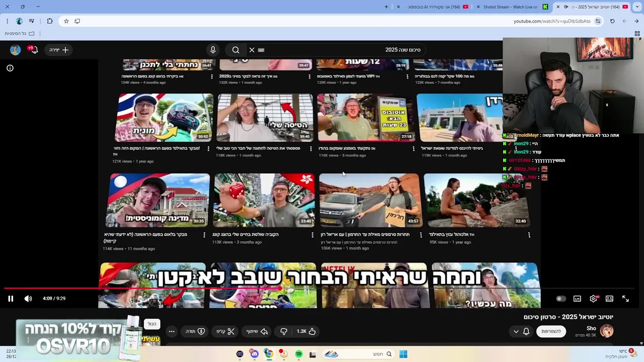Open Chrome extensions puzzle icon
This screenshot has width=644, height=362.
[49, 21]
